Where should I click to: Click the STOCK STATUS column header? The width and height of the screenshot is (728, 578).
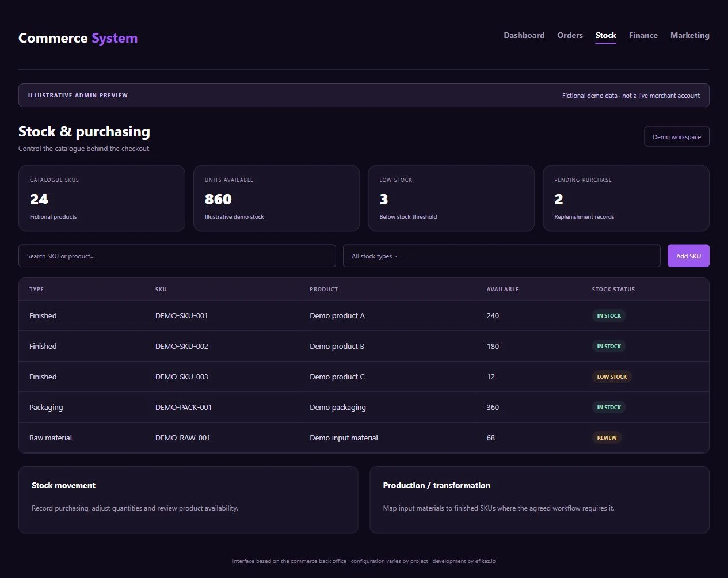tap(613, 289)
